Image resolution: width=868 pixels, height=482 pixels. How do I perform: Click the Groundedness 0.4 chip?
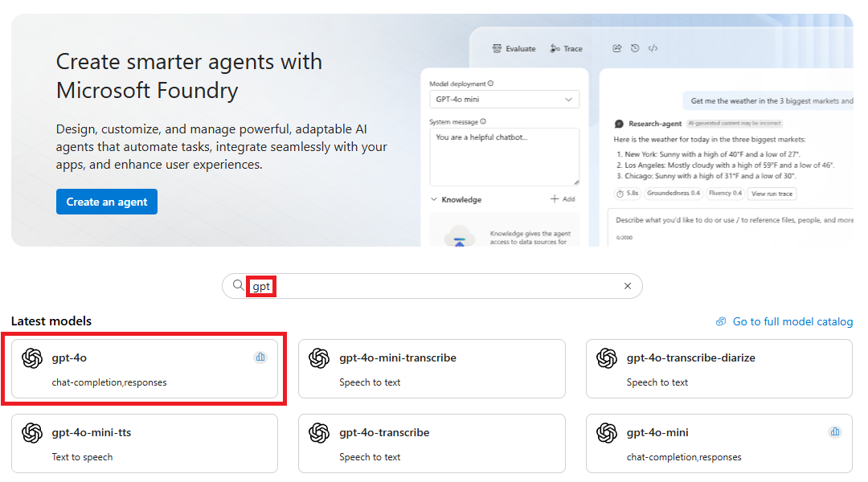674,193
